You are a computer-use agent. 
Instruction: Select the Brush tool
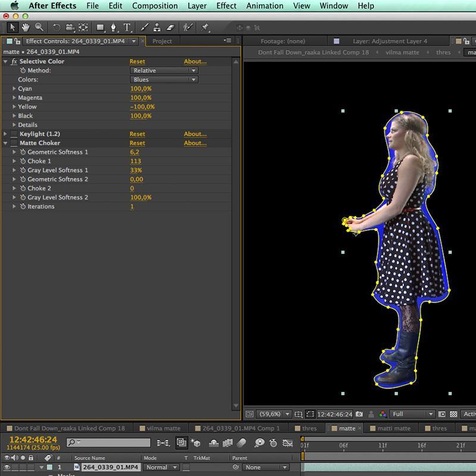[144, 27]
